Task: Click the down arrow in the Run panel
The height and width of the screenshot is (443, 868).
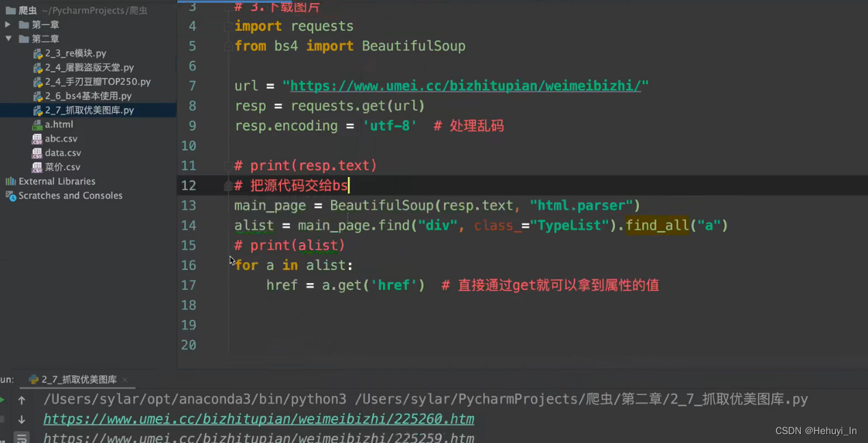Action: [x=22, y=419]
